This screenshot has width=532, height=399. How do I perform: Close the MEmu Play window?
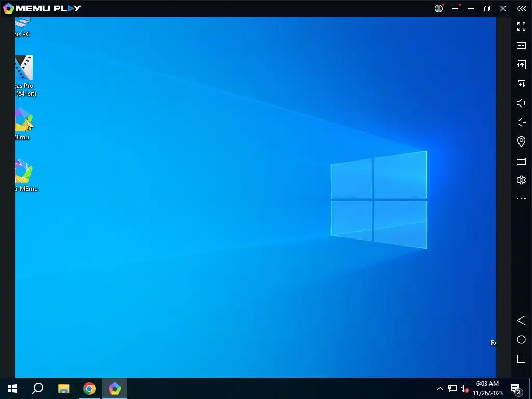coord(503,8)
